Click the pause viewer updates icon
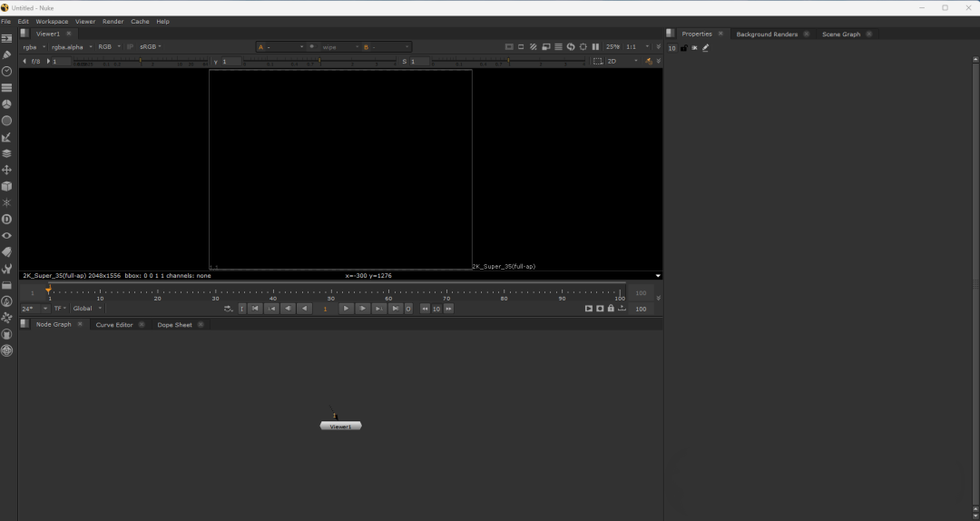 tap(595, 46)
